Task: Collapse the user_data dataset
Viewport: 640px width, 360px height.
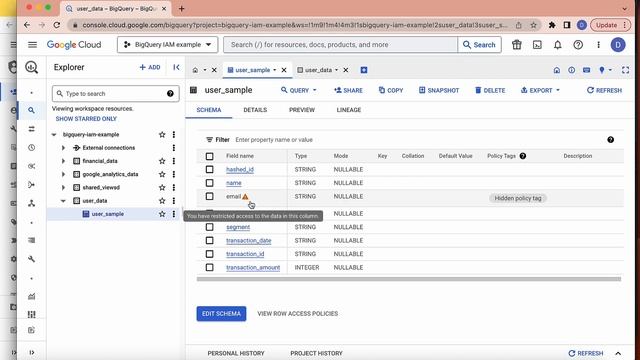Action: tap(63, 201)
